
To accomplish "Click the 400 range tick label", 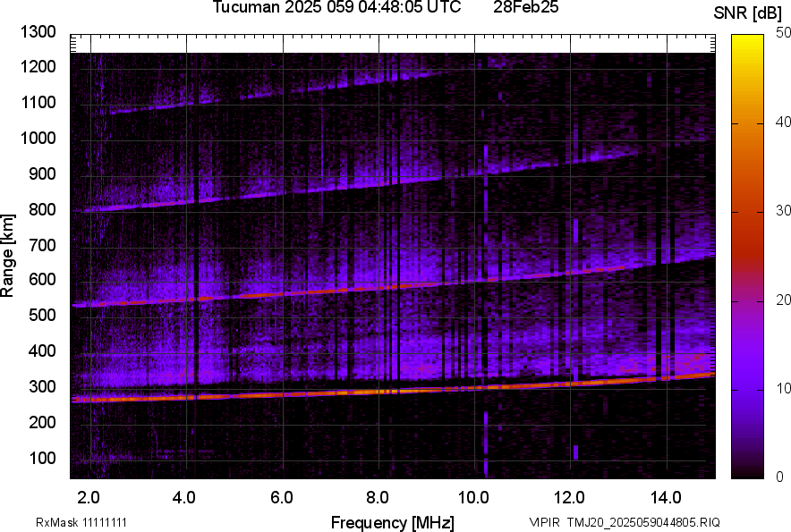I will tap(42, 351).
